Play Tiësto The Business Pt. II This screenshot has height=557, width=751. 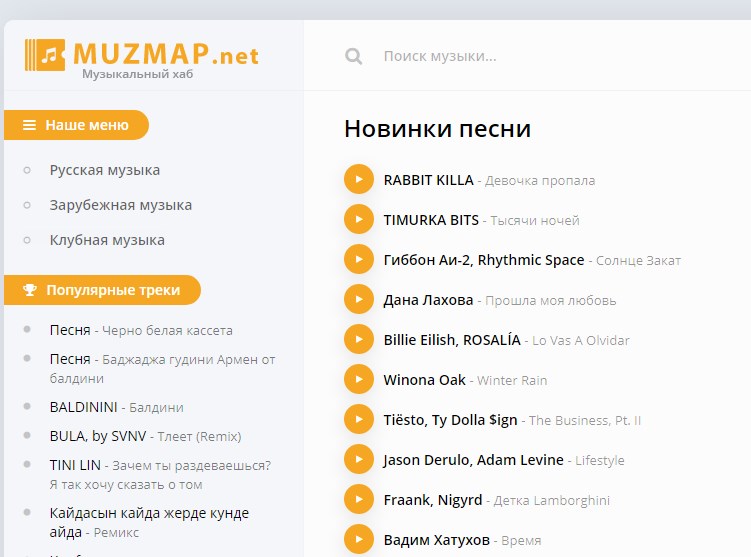coord(359,419)
